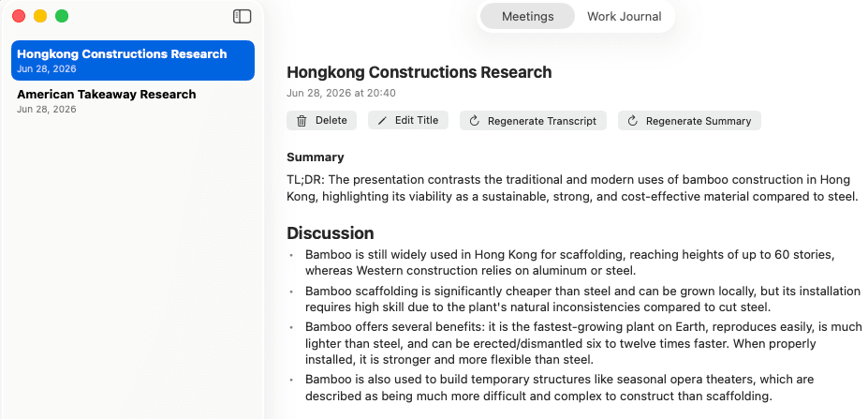The image size is (868, 419).
Task: Click the bullet about 60 stories scaffolding
Action: pos(569,262)
